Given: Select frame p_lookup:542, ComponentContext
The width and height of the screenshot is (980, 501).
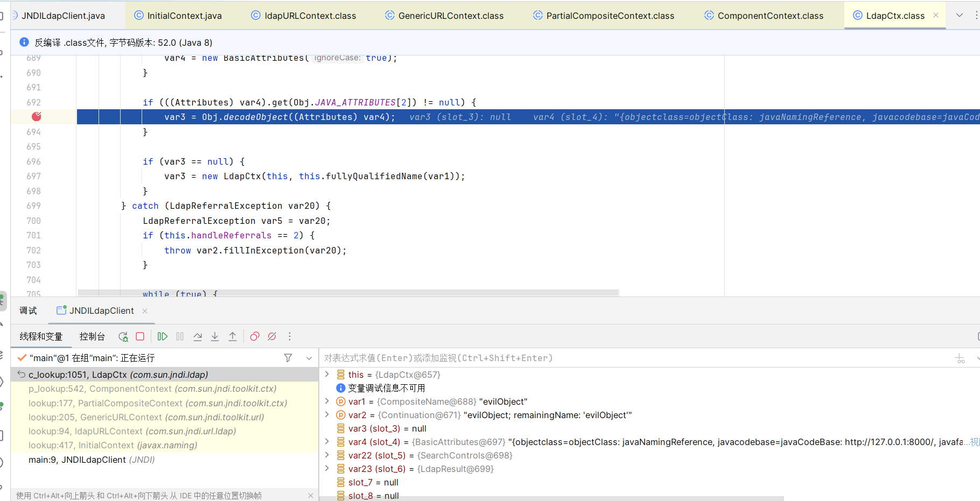Looking at the screenshot, I should (x=165, y=389).
